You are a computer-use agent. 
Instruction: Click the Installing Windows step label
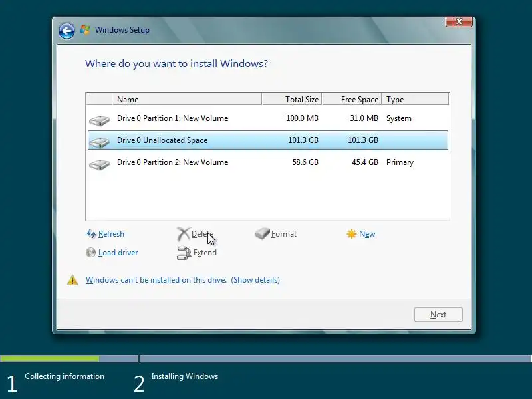point(185,376)
